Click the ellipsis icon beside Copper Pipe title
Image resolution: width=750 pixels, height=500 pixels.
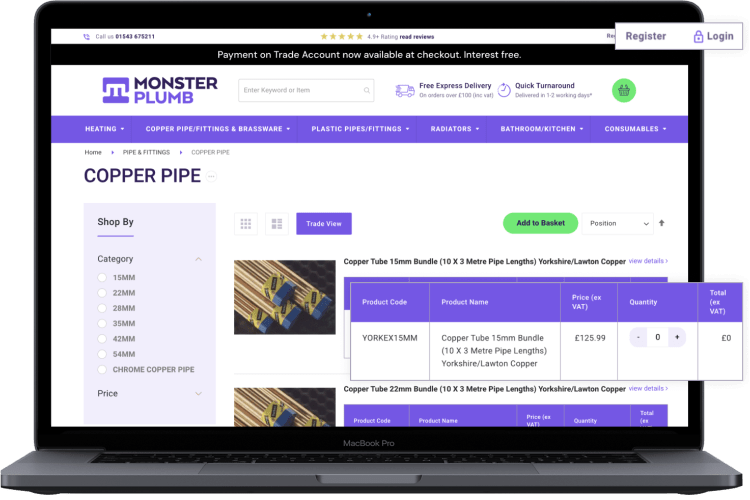[211, 177]
